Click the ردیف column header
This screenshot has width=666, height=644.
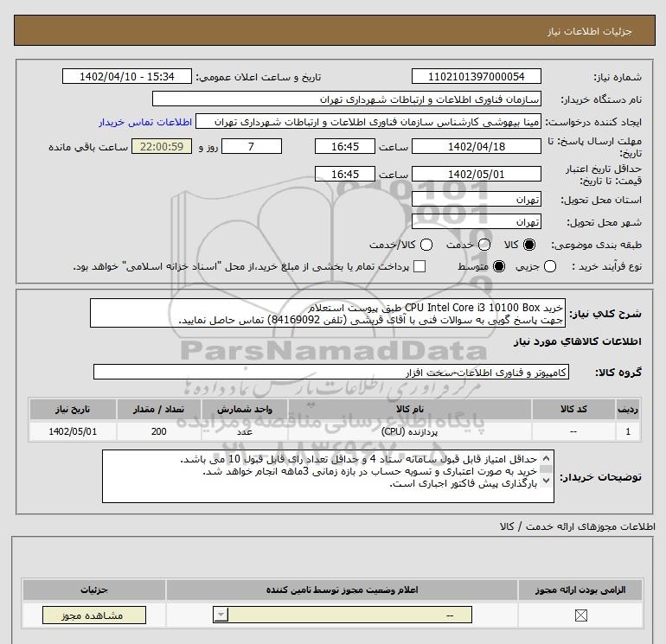[628, 409]
